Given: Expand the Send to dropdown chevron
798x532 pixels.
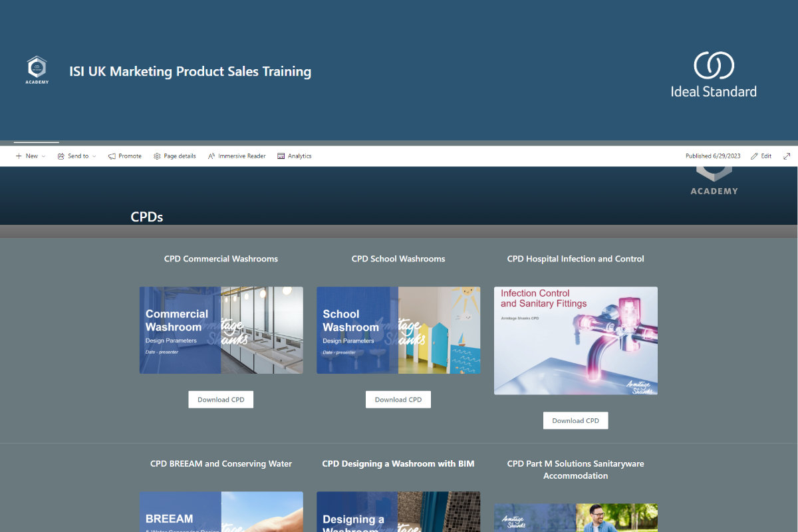Looking at the screenshot, I should pyautogui.click(x=94, y=156).
